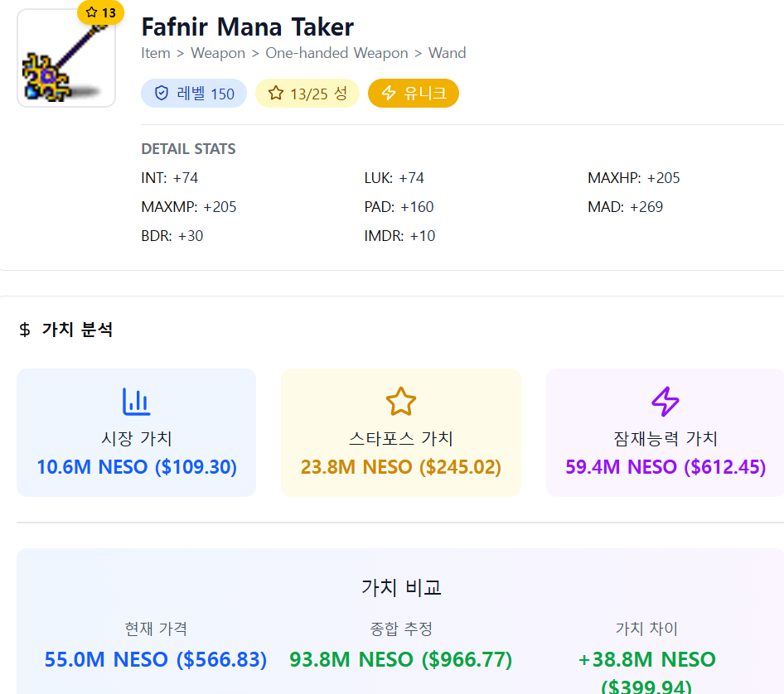
Task: Select the 시장 가치 card
Action: tap(136, 432)
